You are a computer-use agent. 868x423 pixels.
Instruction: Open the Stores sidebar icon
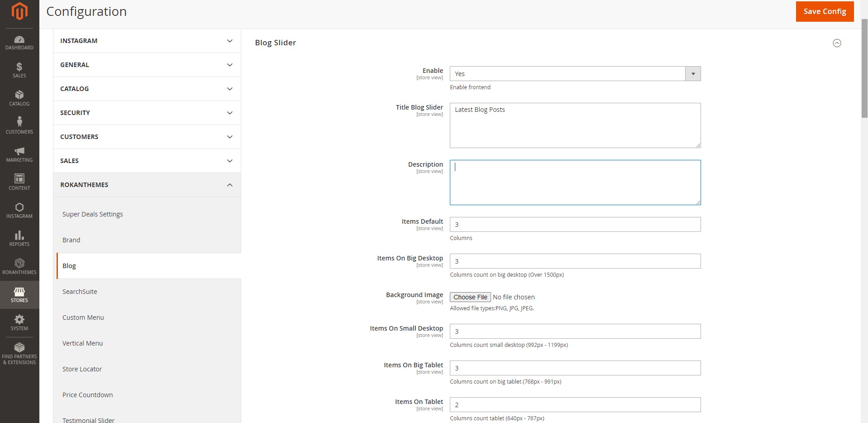(x=19, y=295)
